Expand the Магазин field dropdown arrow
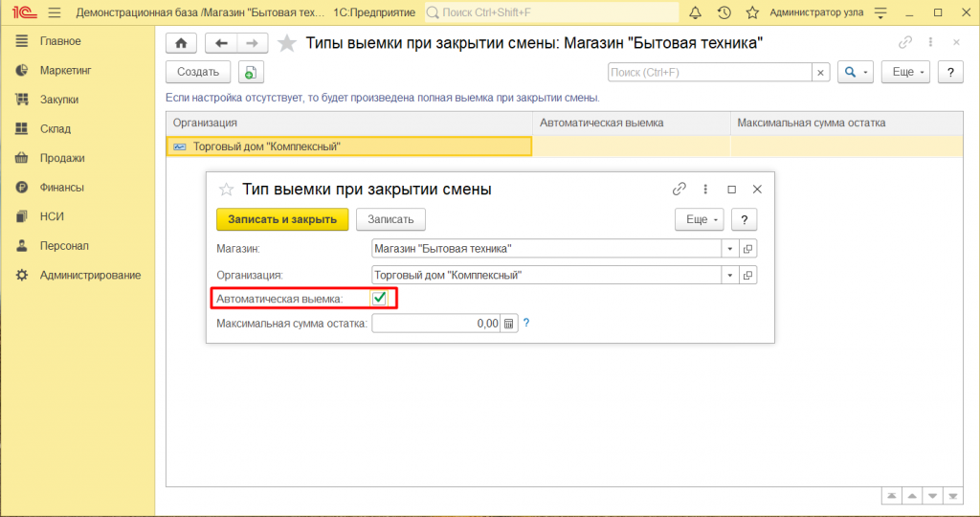980x517 pixels. point(730,248)
